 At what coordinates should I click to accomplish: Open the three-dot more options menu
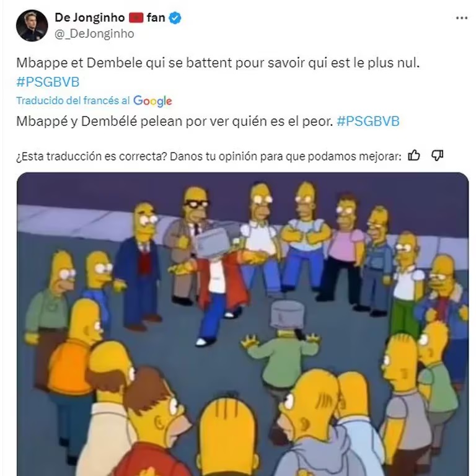point(461,18)
